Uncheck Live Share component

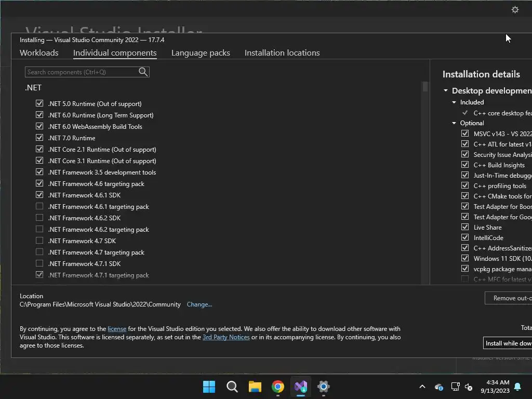click(x=465, y=227)
